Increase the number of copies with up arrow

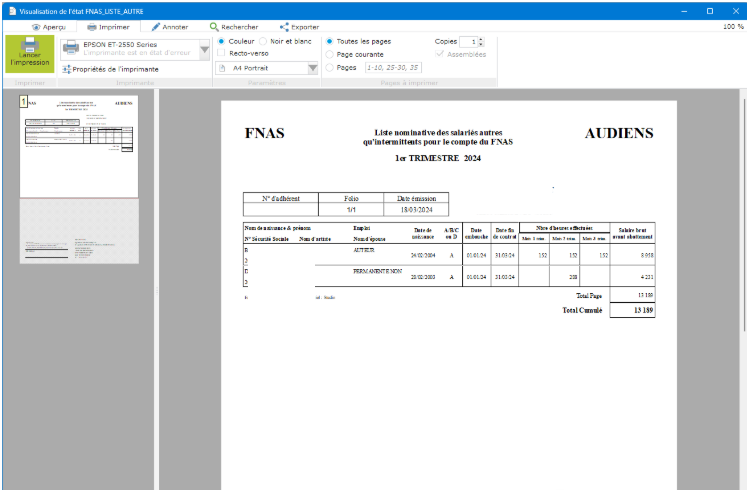pos(481,38)
